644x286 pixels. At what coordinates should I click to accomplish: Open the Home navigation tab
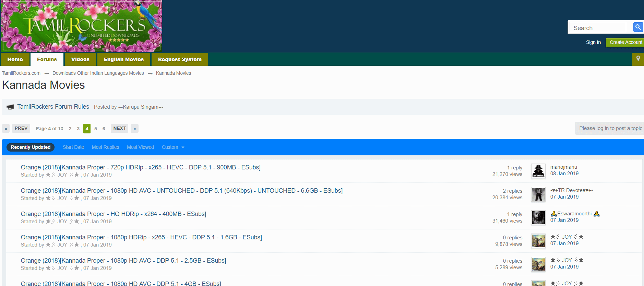pyautogui.click(x=15, y=59)
